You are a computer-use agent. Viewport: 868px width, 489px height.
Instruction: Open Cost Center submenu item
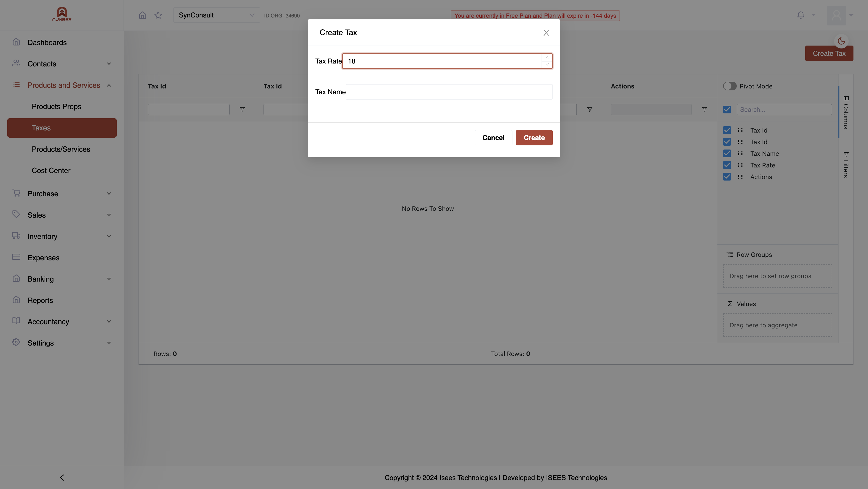point(62,171)
